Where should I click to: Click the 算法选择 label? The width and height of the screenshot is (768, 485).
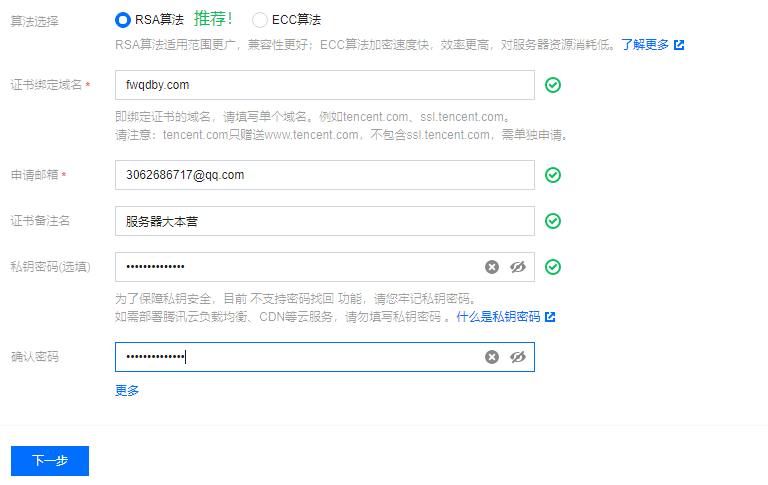(x=35, y=22)
